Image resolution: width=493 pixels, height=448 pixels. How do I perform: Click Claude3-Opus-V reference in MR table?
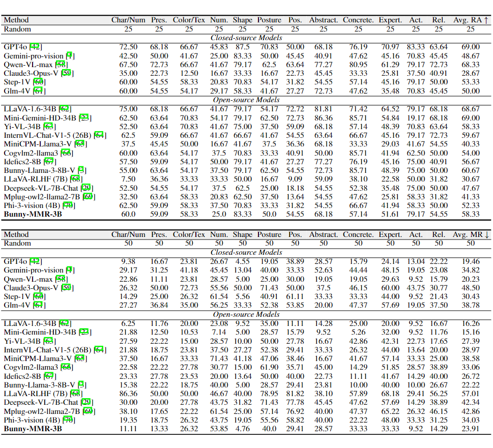click(67, 287)
